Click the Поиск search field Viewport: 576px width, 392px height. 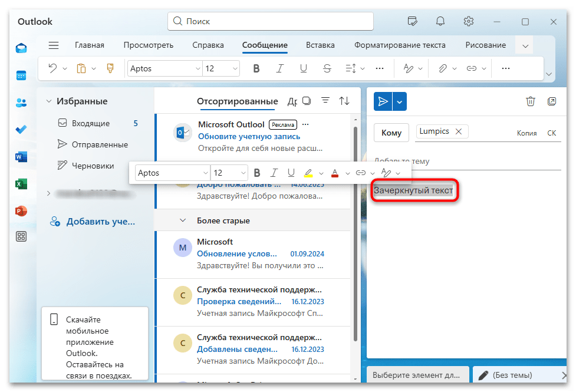(271, 21)
